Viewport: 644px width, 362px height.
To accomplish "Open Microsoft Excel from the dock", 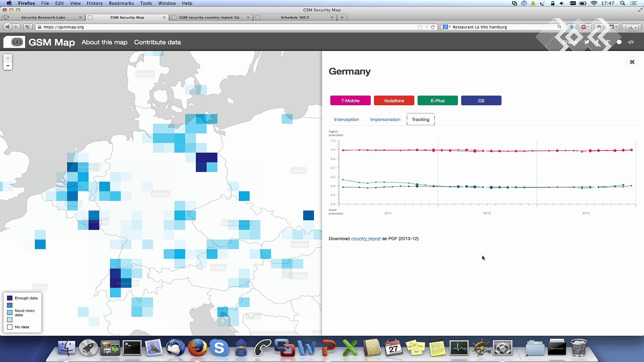I will [350, 348].
